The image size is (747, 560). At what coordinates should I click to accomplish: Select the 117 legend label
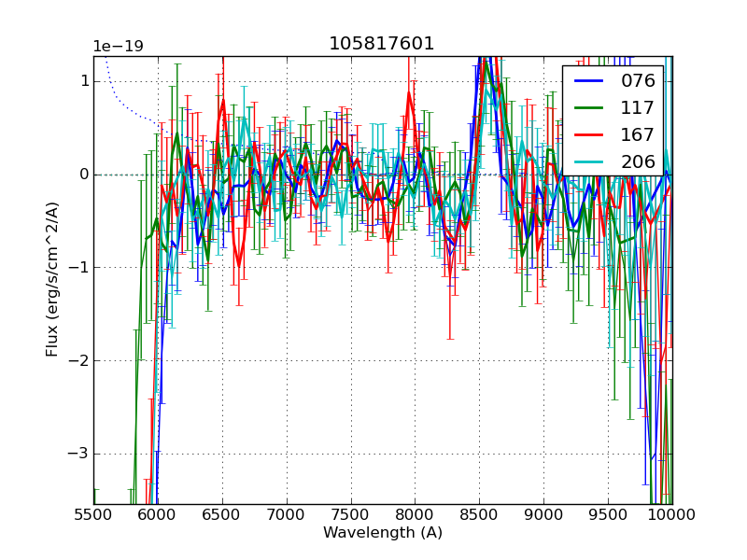coord(638,107)
